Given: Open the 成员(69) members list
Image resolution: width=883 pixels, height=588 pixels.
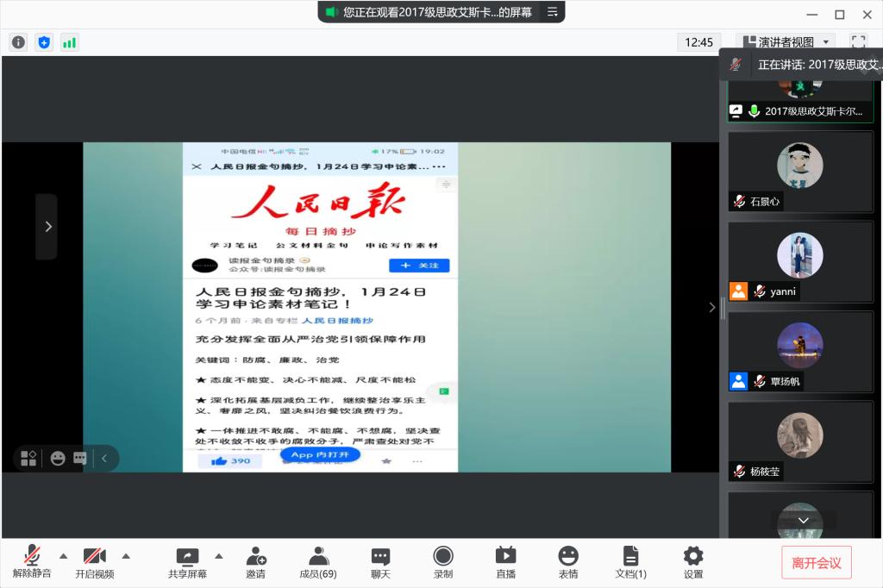Looking at the screenshot, I should coord(318,562).
